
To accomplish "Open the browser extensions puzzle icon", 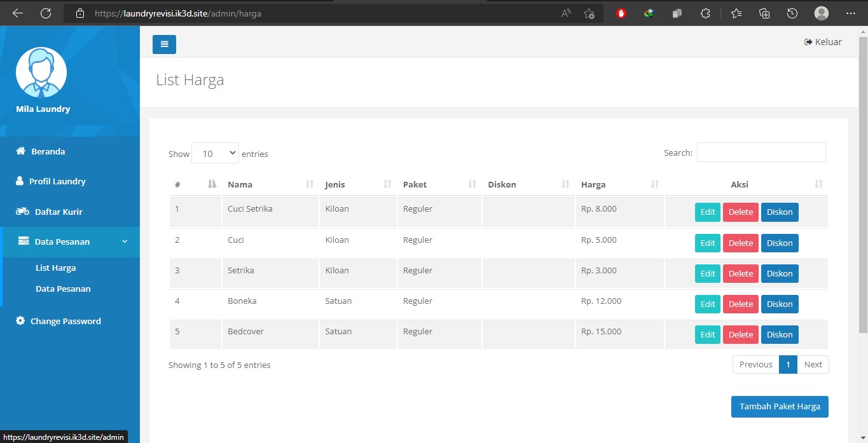I will coord(705,13).
